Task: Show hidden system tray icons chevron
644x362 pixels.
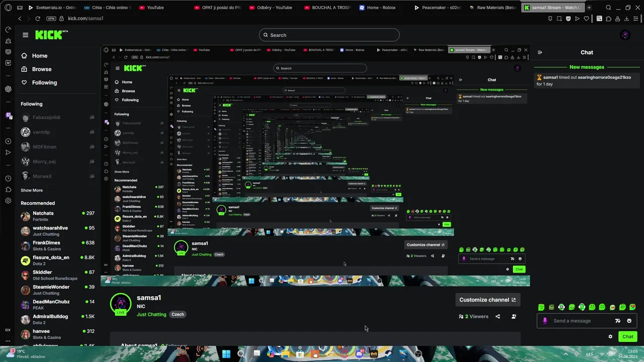Action: [x=565, y=353]
